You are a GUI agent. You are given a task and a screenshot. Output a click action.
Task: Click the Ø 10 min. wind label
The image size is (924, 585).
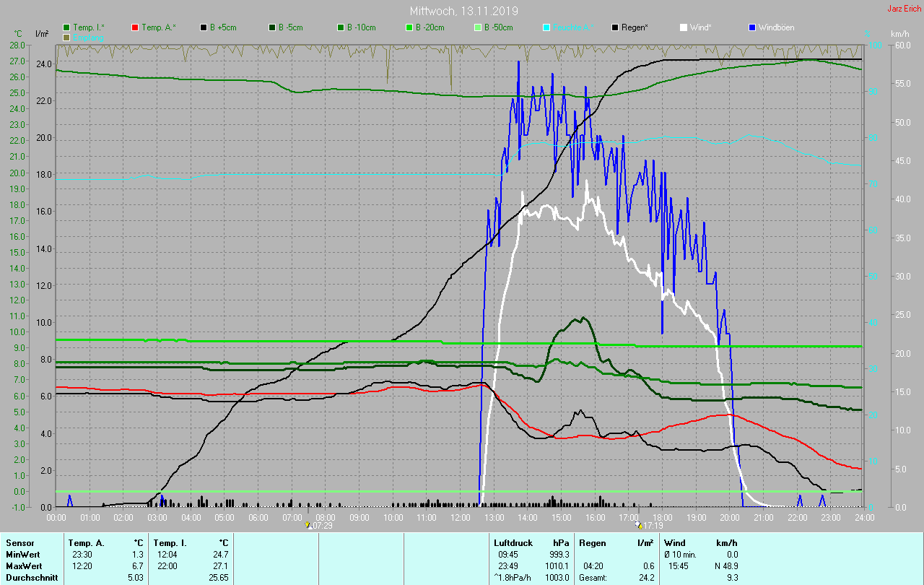(681, 554)
